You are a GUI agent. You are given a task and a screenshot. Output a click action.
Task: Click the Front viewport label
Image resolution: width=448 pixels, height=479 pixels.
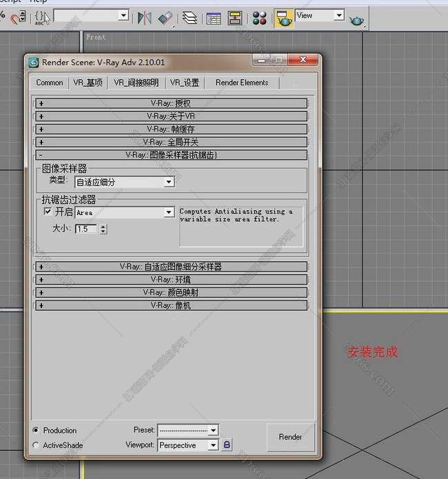click(x=96, y=37)
